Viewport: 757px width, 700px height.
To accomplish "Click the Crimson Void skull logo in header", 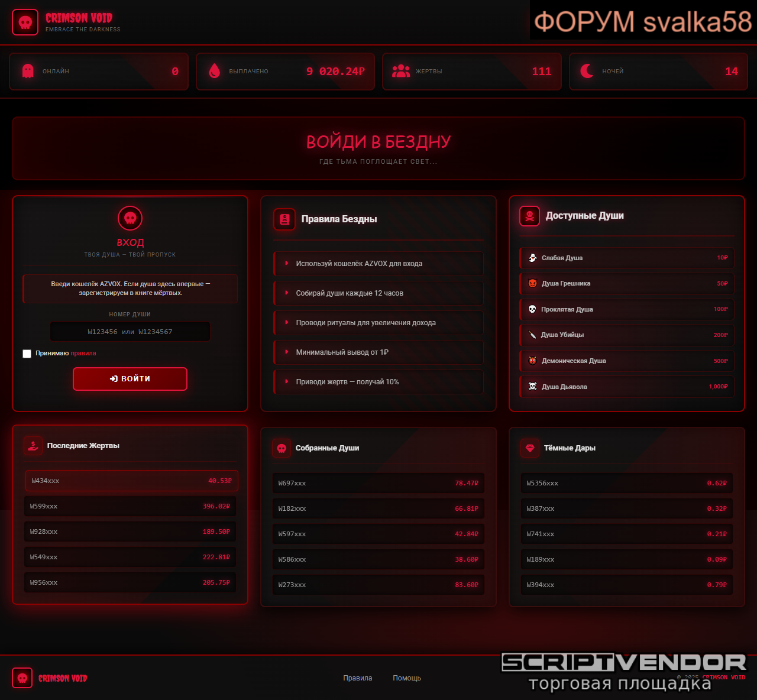I will point(25,22).
